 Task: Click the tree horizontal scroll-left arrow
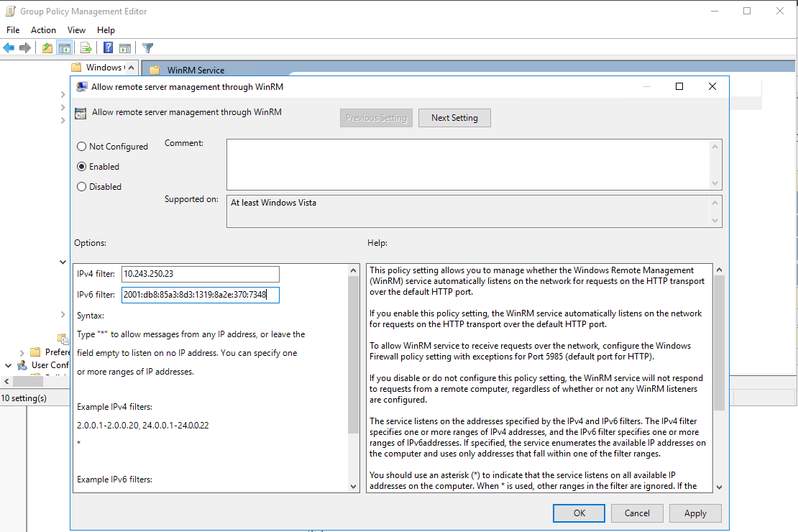[x=6, y=381]
